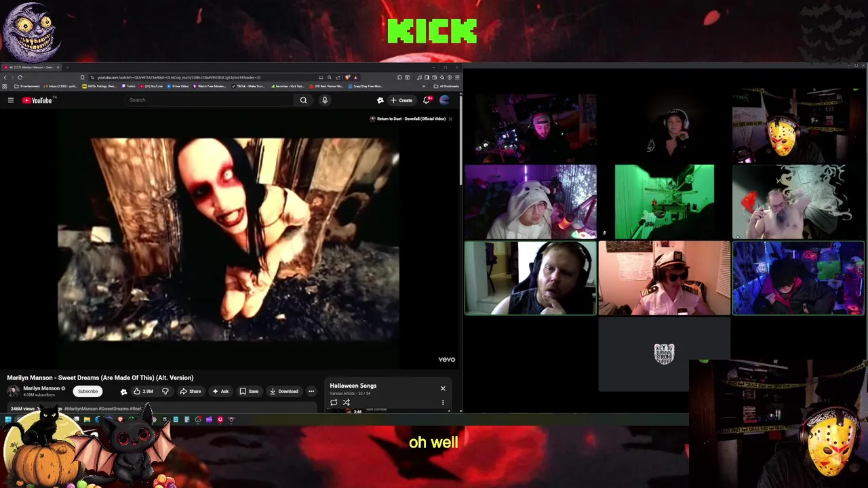Viewport: 868px width, 488px height.
Task: Like the video with 2.9M thumbs up
Action: (142, 391)
